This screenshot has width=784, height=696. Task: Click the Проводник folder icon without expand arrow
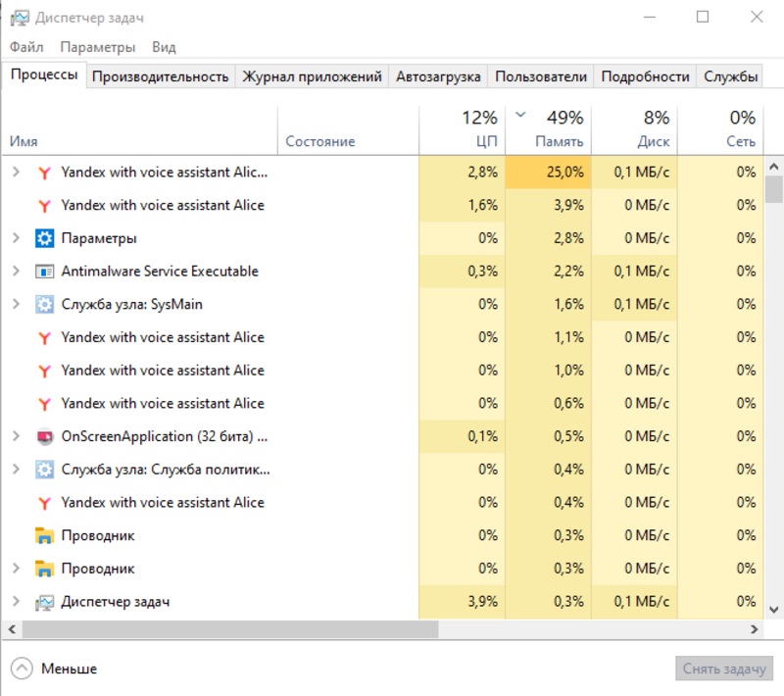[x=44, y=535]
